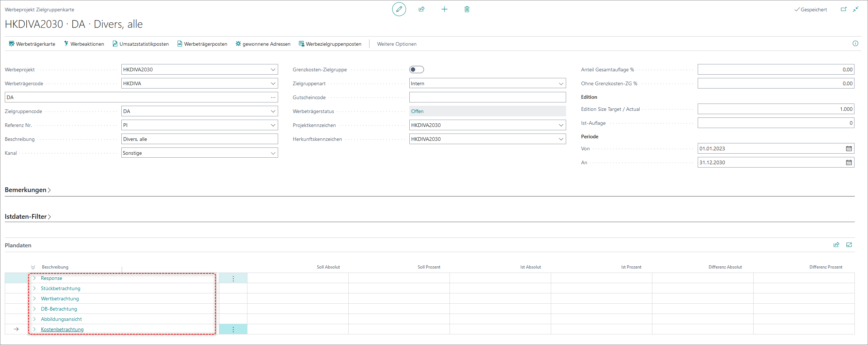The height and width of the screenshot is (345, 868).
Task: Click three-dot menu in Response row
Action: click(233, 278)
